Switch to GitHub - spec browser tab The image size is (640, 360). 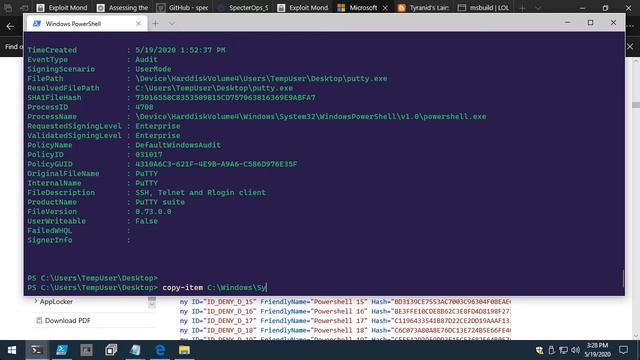[183, 7]
